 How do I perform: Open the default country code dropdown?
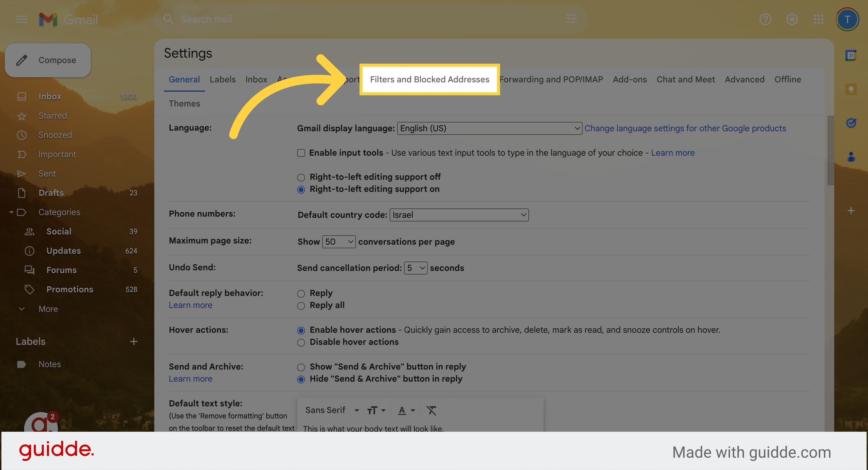(459, 215)
